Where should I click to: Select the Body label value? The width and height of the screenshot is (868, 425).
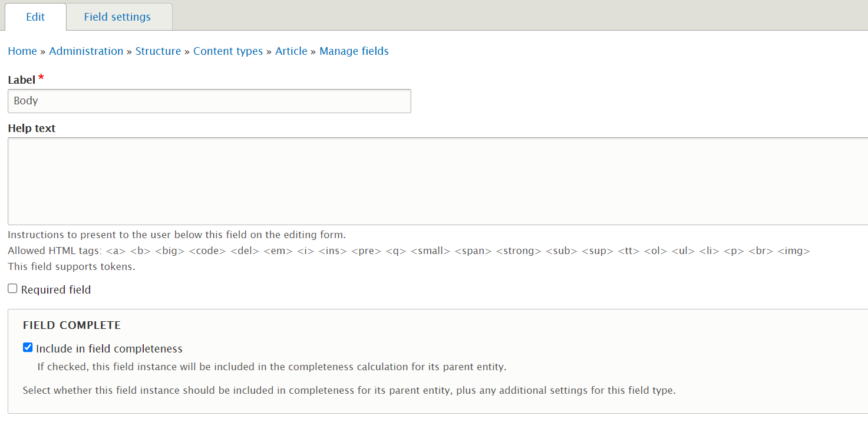(25, 101)
